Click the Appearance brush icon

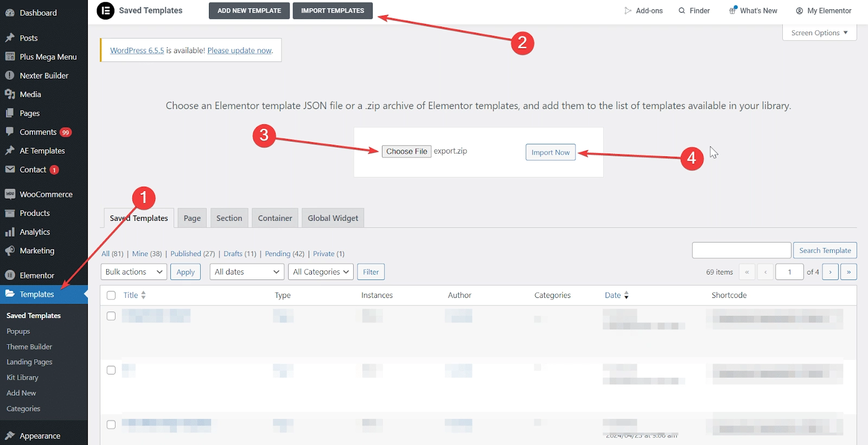10,436
